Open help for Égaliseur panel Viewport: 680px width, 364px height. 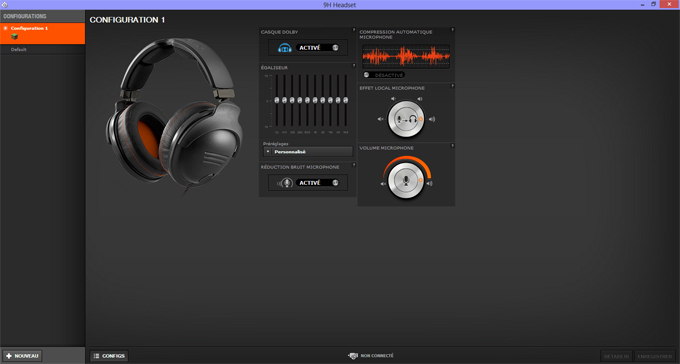click(x=354, y=66)
